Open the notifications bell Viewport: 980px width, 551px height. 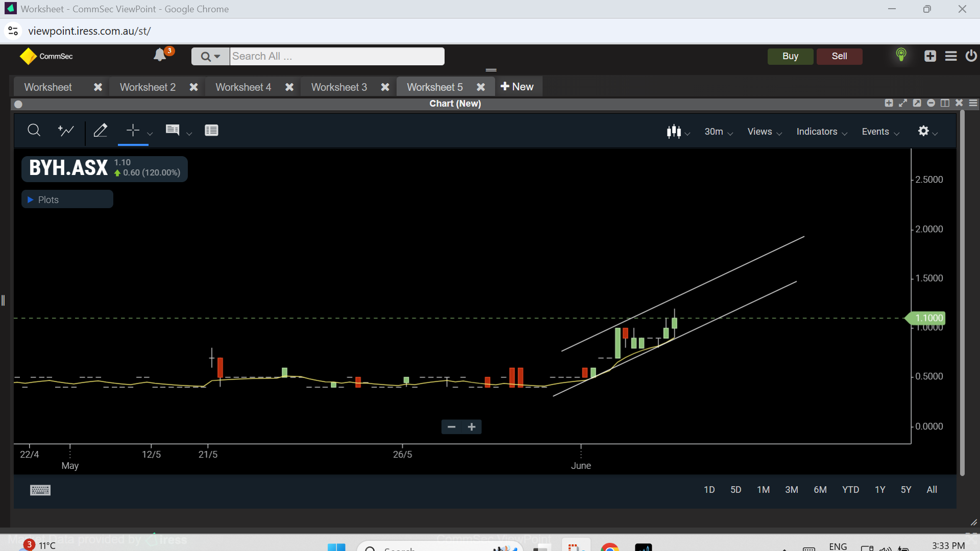pos(160,55)
